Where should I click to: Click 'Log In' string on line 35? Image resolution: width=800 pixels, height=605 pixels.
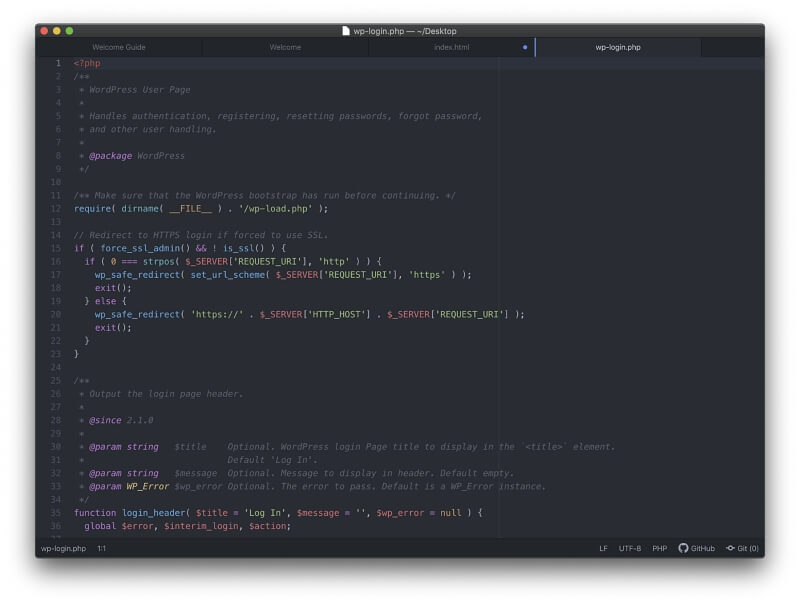[263, 513]
